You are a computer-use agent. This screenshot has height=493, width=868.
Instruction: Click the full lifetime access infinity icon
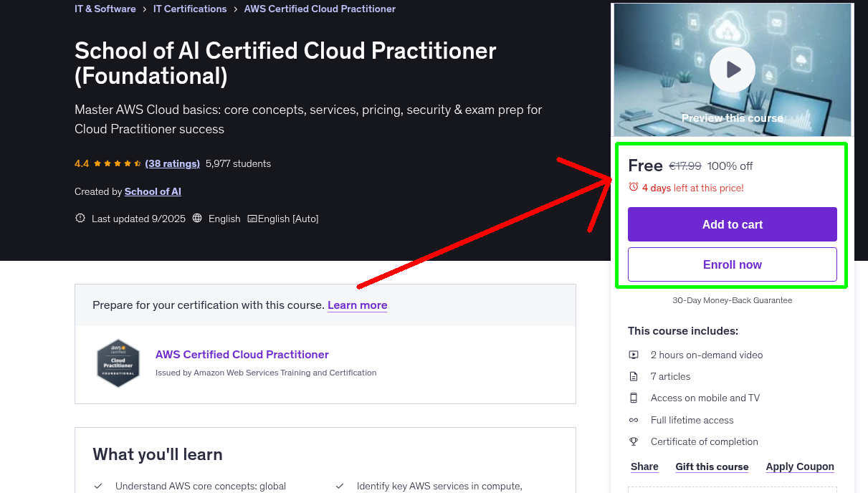(x=634, y=420)
